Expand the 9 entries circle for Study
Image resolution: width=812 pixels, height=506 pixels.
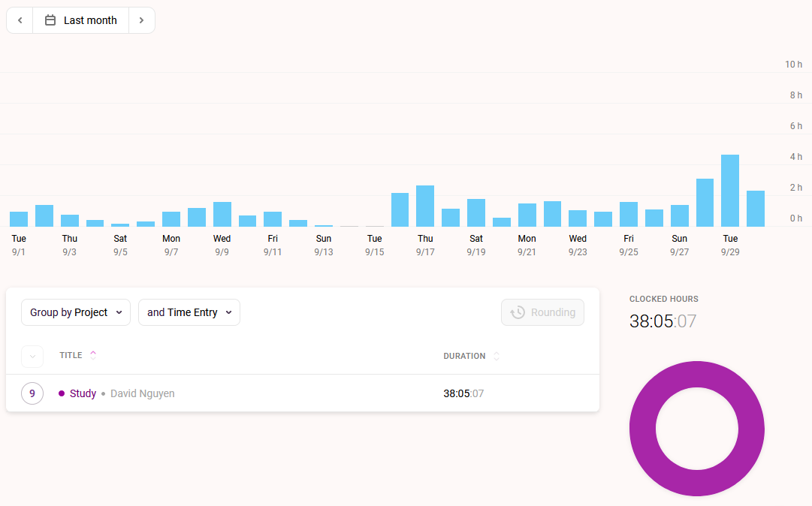(32, 393)
